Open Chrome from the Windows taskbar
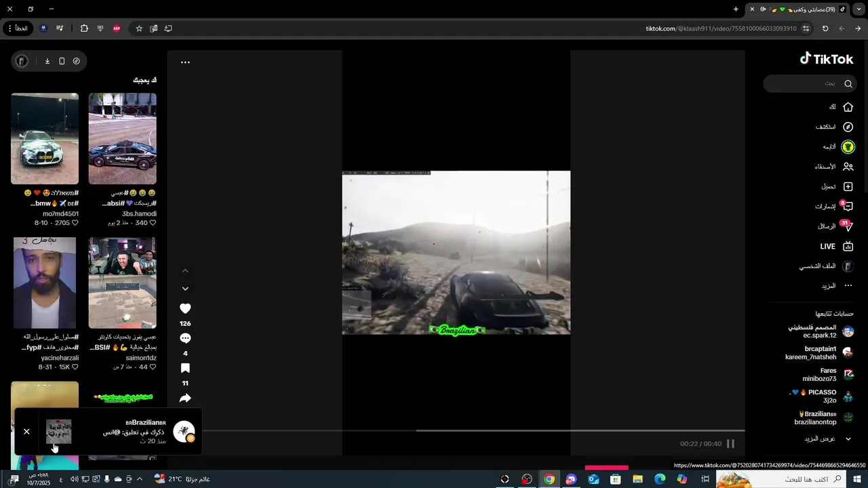 pos(549,479)
